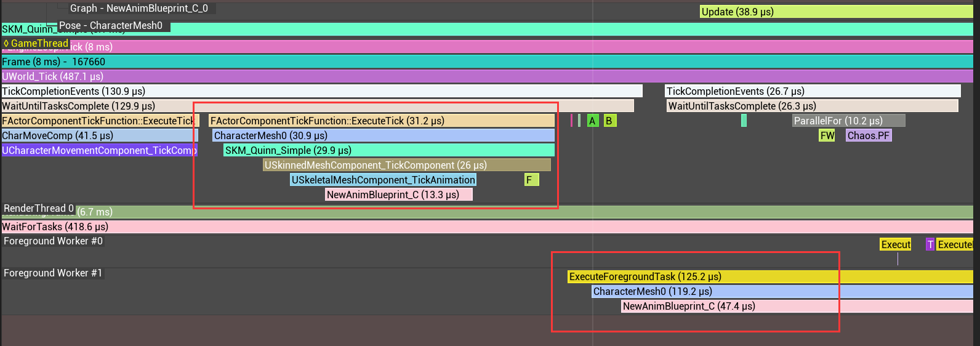Select WaitUntilTasksComplete (26.3 µs) event
The height and width of the screenshot is (346, 980).
click(x=812, y=106)
